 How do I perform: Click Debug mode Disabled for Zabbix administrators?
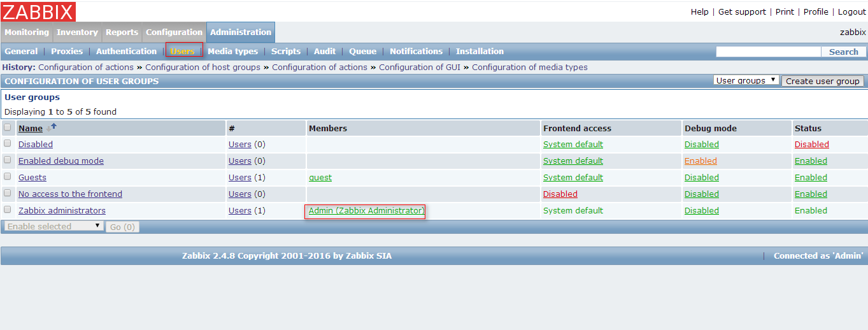pos(702,211)
